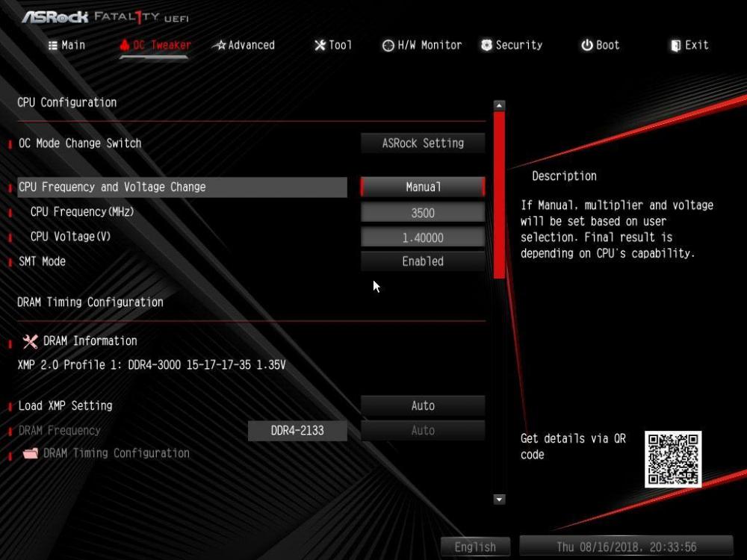Open H/W Monitor via its gauge icon
Screen dimensions: 747x560
pos(388,45)
